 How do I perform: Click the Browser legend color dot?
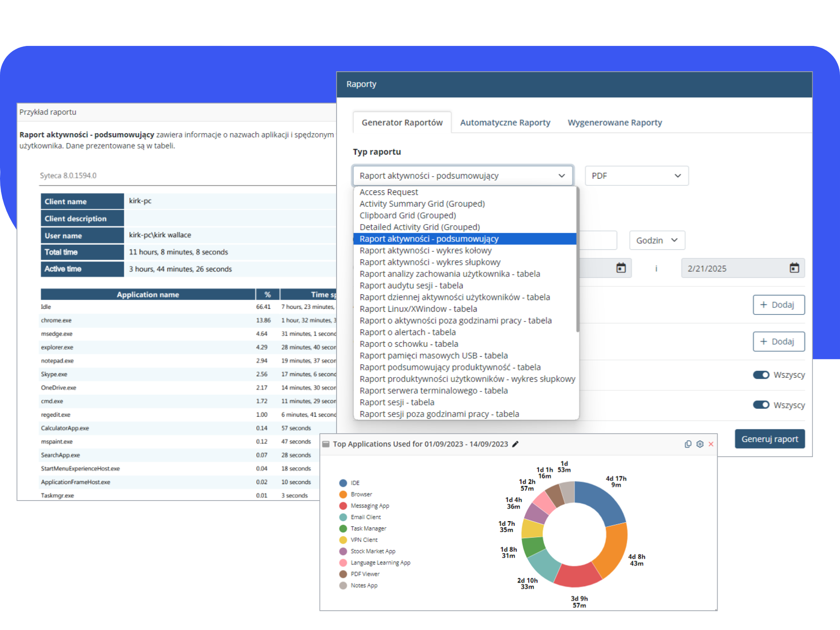343,495
